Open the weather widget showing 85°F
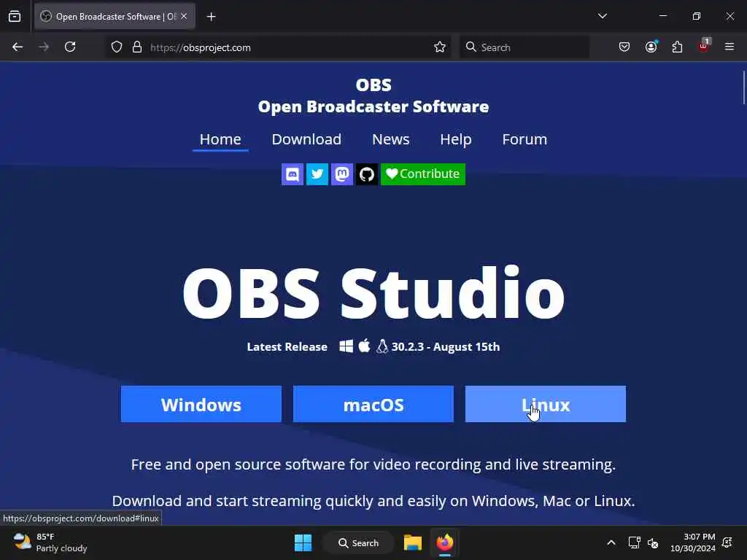The width and height of the screenshot is (747, 560). 50,542
